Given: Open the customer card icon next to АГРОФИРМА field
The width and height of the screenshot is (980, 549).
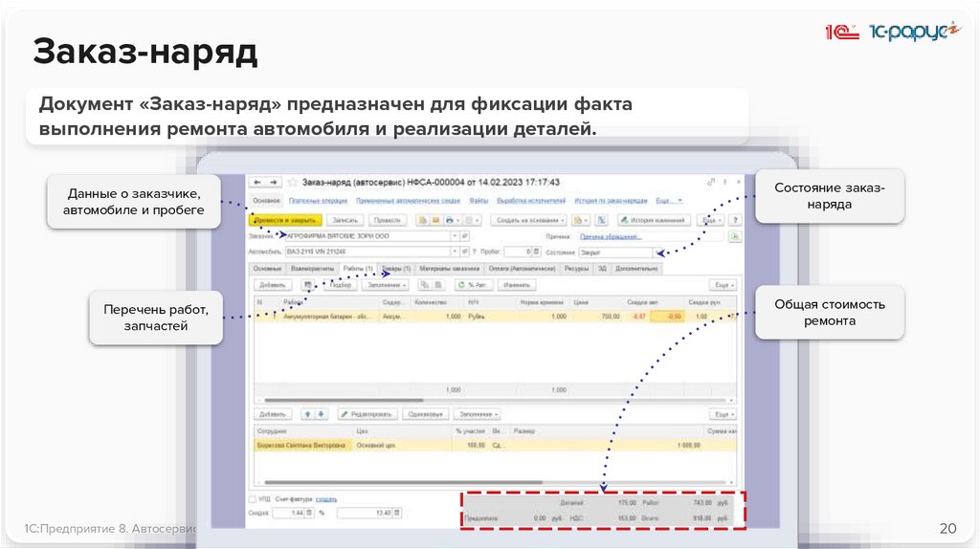Looking at the screenshot, I should point(464,236).
